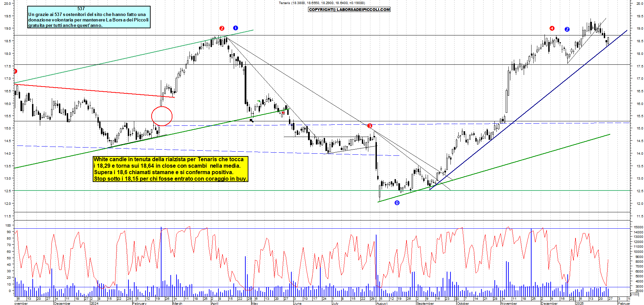Click the left-axis price label 13.0
644x305 pixels.
7,179
